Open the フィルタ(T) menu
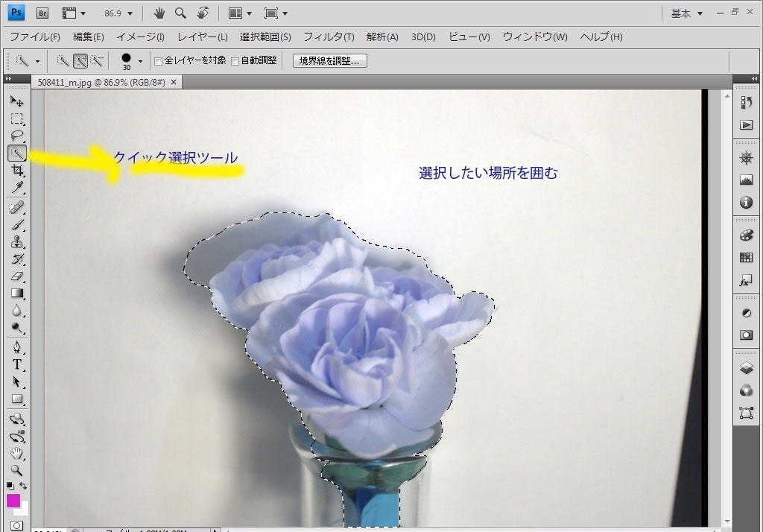 (x=329, y=37)
